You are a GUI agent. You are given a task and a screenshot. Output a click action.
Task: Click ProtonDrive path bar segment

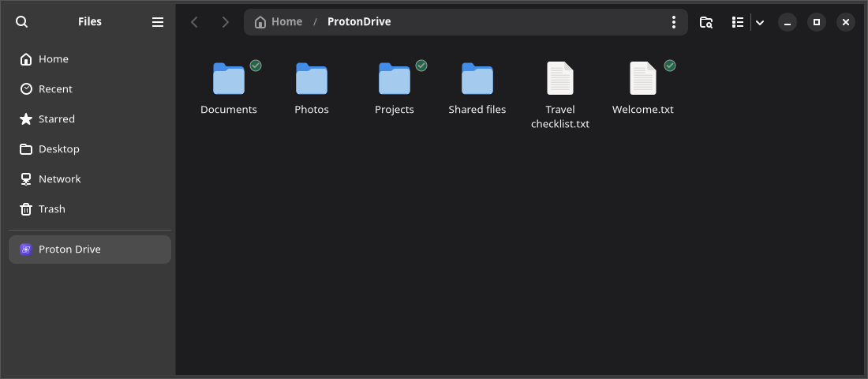[x=359, y=21]
